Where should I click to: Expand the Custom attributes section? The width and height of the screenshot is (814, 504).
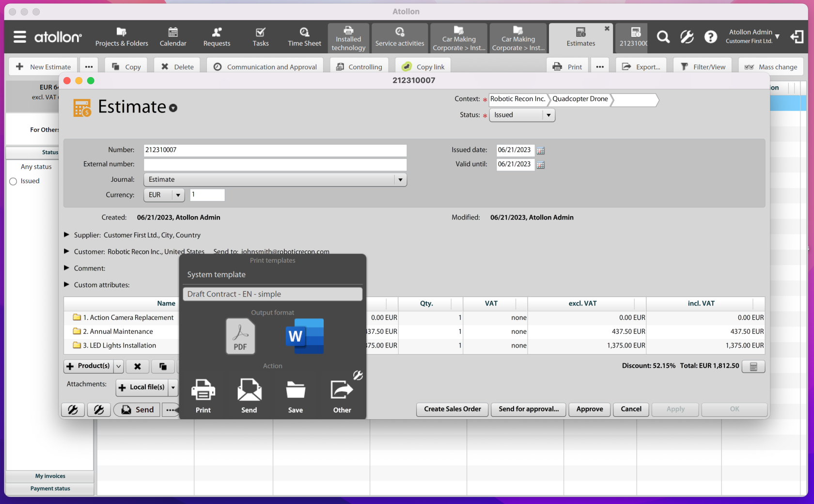67,284
